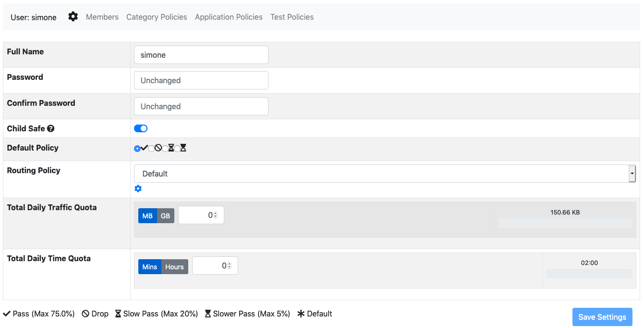Screen dimensions: 644x328
Task: Expand the Routing Policy dropdown
Action: tap(385, 174)
